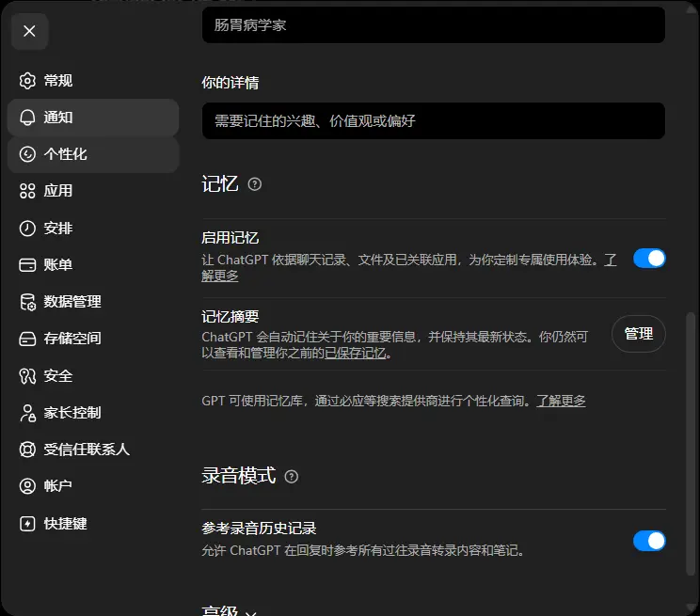Click the profile icon beside 帐户
Viewport: 700px width, 616px height.
click(x=27, y=485)
